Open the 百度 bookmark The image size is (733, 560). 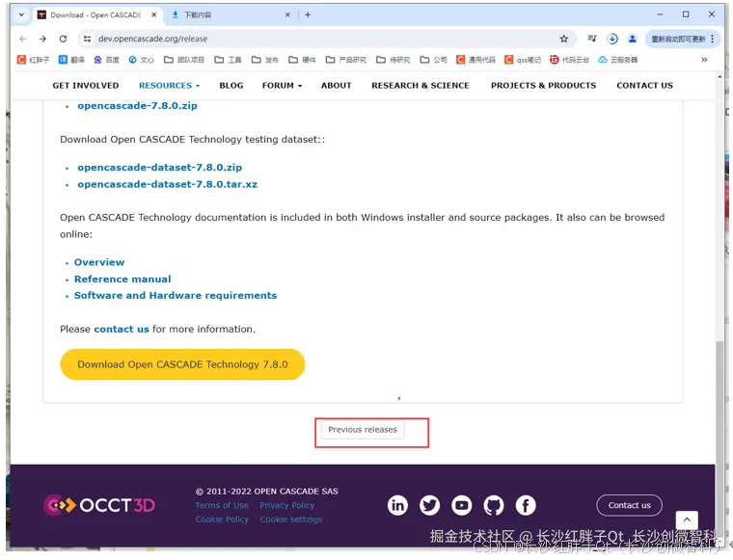point(106,60)
